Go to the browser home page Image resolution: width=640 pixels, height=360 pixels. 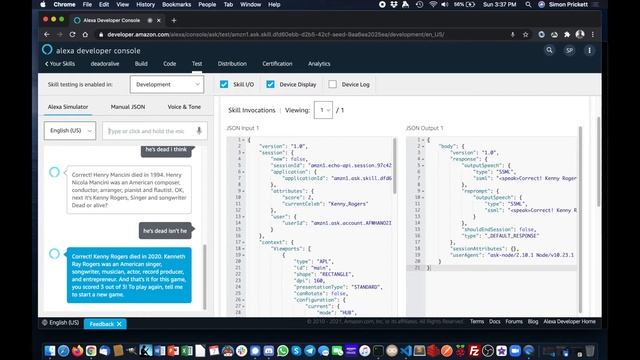(85, 35)
